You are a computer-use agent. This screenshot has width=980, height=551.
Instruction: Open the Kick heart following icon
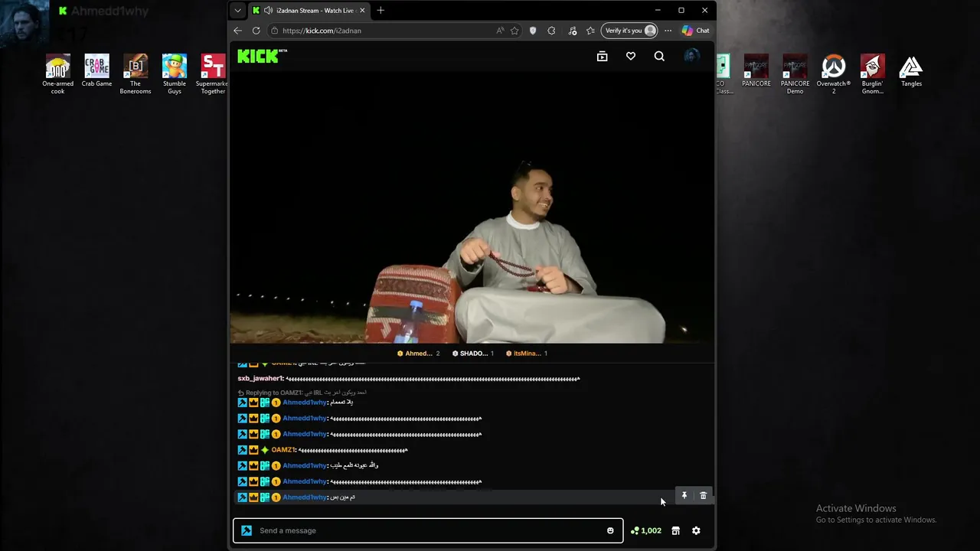(x=631, y=56)
